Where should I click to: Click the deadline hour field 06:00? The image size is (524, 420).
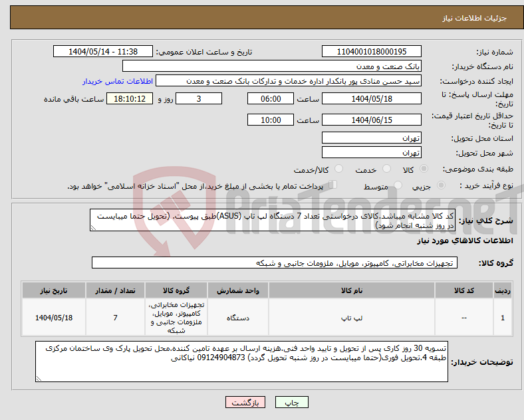point(271,98)
